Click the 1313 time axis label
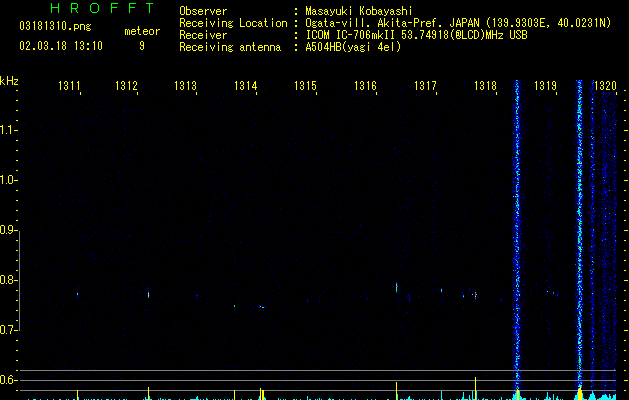This screenshot has width=629, height=400. (185, 86)
